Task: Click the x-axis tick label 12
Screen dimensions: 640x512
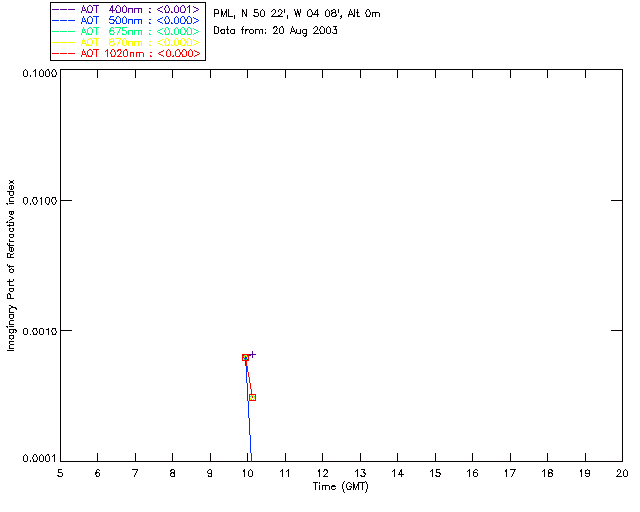Action: coord(322,473)
